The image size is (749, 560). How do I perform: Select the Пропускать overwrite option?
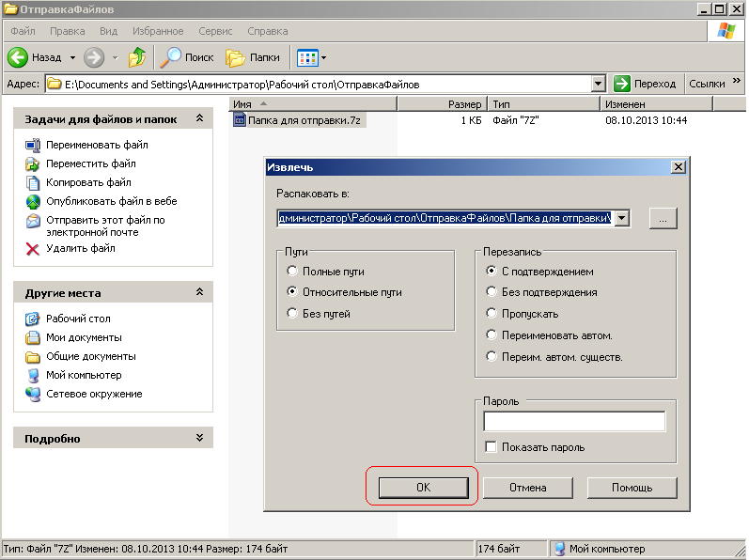point(492,313)
